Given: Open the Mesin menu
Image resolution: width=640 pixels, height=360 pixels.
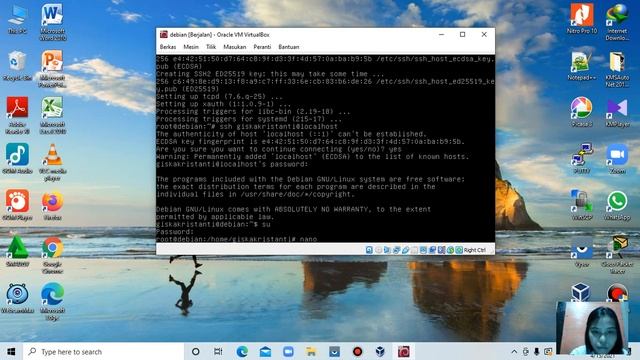Looking at the screenshot, I should [191, 47].
